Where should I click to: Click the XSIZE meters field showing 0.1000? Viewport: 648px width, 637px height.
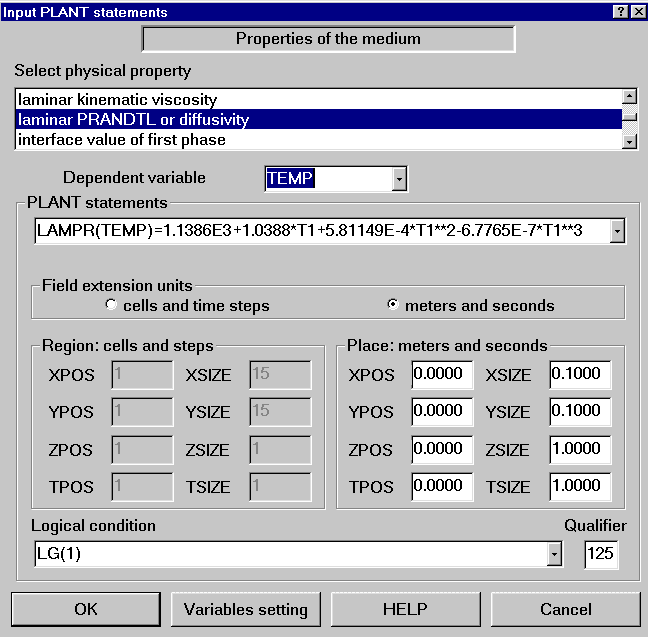click(579, 375)
